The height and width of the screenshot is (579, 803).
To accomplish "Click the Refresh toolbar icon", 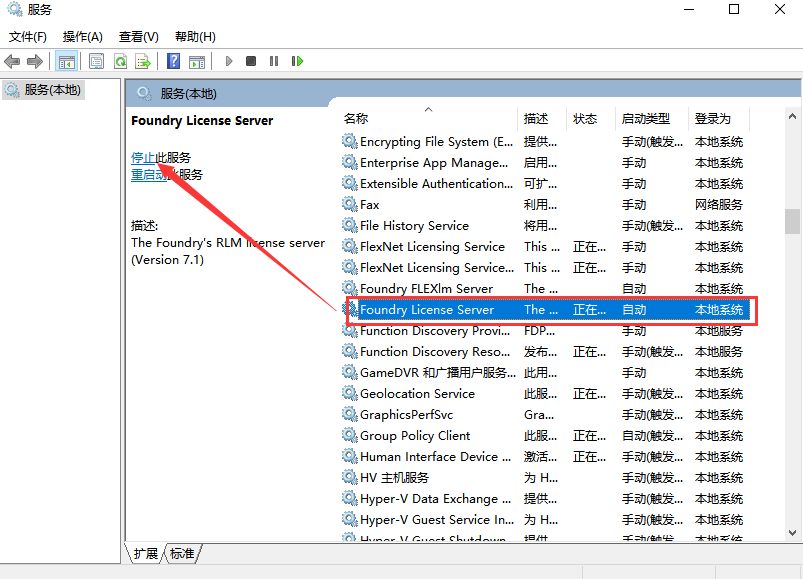I will click(120, 62).
